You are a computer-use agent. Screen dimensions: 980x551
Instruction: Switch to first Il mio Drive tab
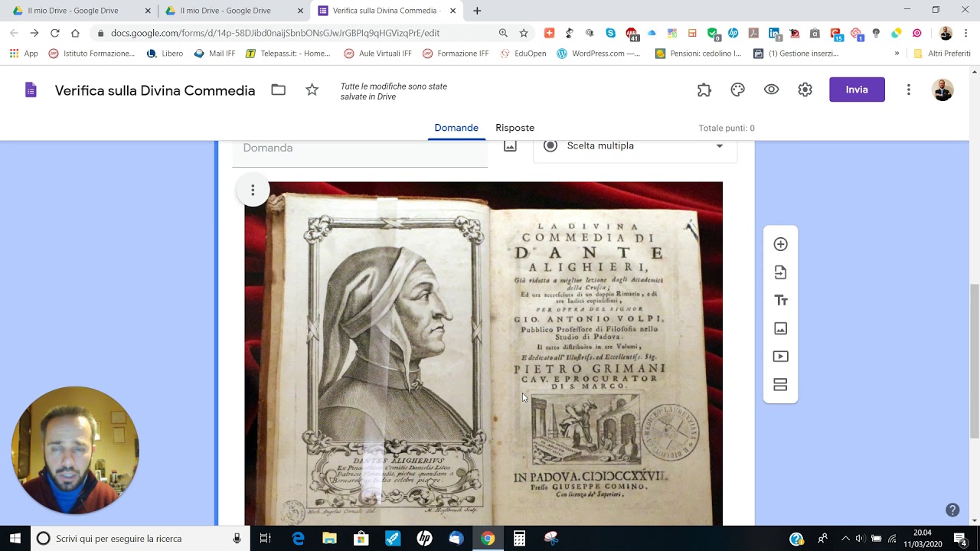82,11
